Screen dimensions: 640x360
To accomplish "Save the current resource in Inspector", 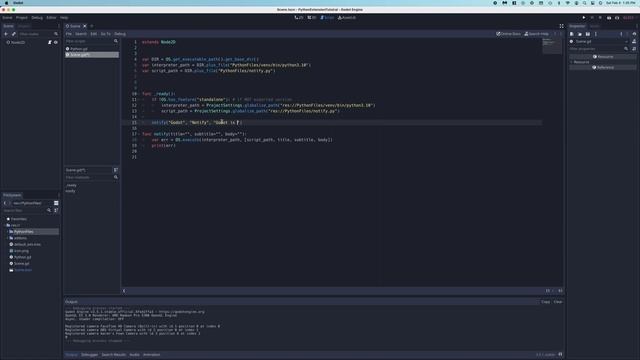I will click(x=588, y=34).
